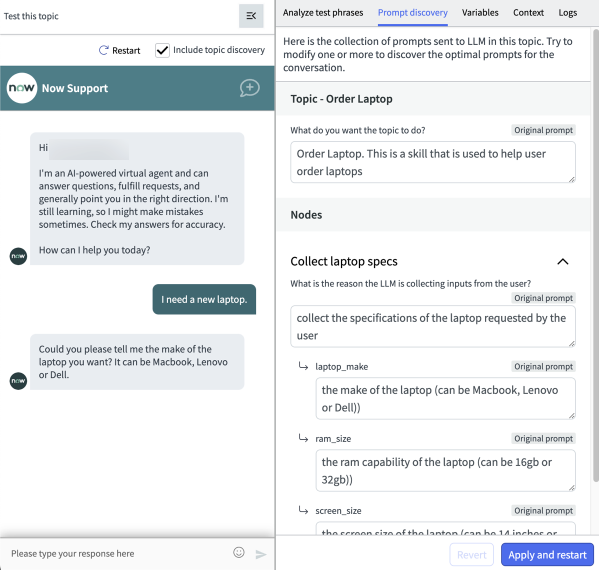599x570 pixels.
Task: Click Original prompt tag for ram_size
Action: tap(543, 439)
